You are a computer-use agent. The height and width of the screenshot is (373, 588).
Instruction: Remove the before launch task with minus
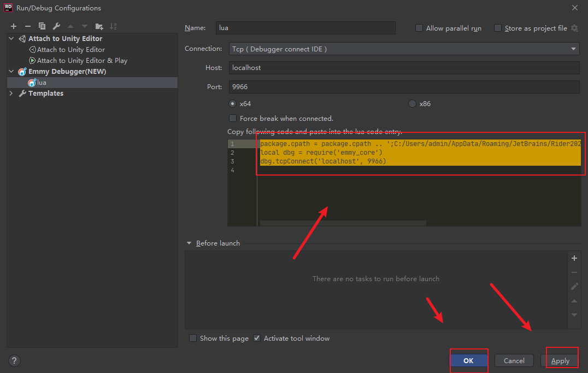coord(574,272)
